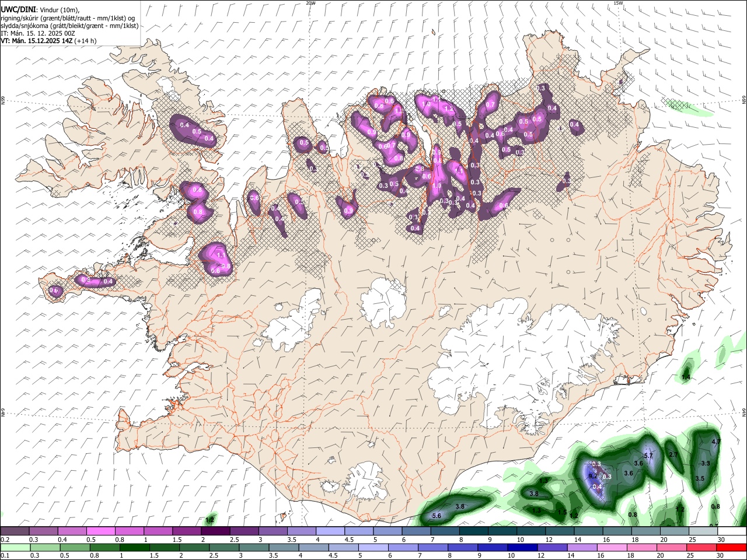Select rain scale swatch between 3 and 3.5

(x=254, y=548)
